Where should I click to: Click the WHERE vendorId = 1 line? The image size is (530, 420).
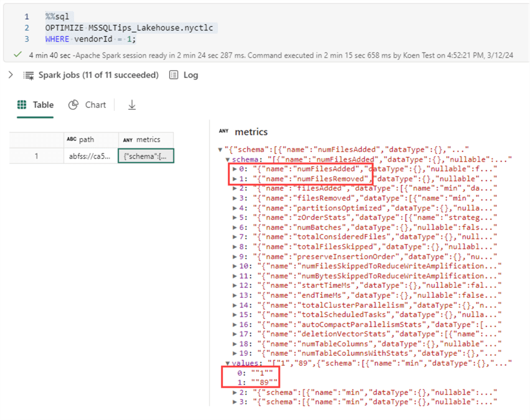pos(90,39)
